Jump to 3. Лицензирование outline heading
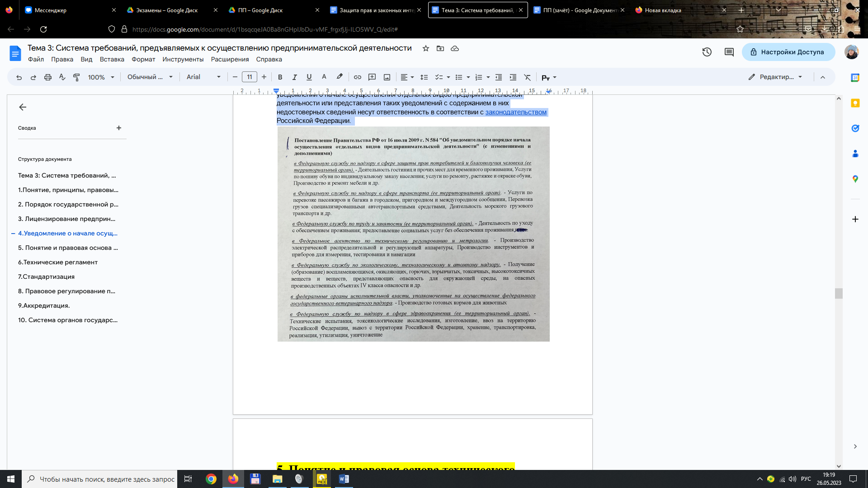Screen dimensions: 868x488 click(x=67, y=219)
